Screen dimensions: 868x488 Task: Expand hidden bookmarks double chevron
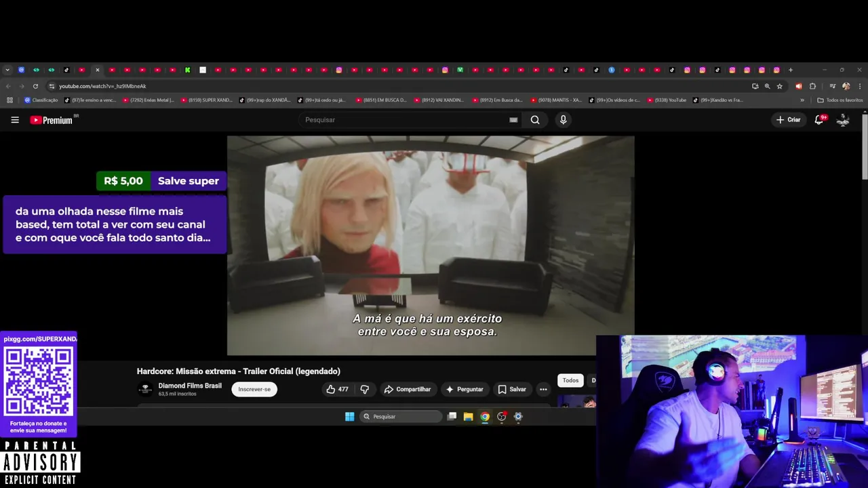click(802, 100)
